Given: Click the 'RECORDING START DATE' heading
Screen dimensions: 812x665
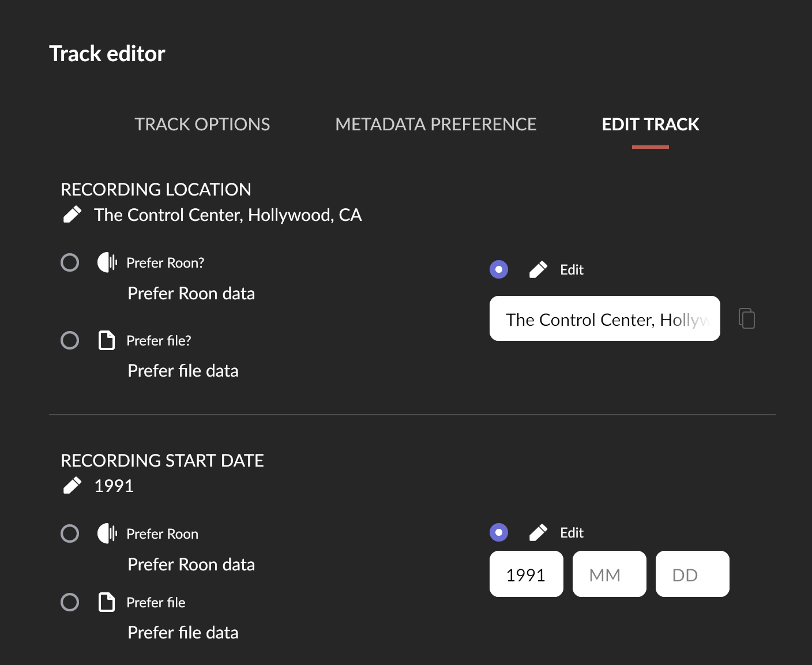Looking at the screenshot, I should pyautogui.click(x=162, y=460).
